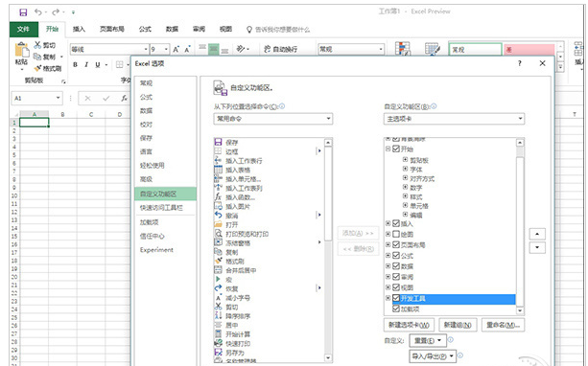Viewport: 588px width, 366px height.
Task: Toggle the 加载项 checkbox in the tree
Action: [396, 309]
